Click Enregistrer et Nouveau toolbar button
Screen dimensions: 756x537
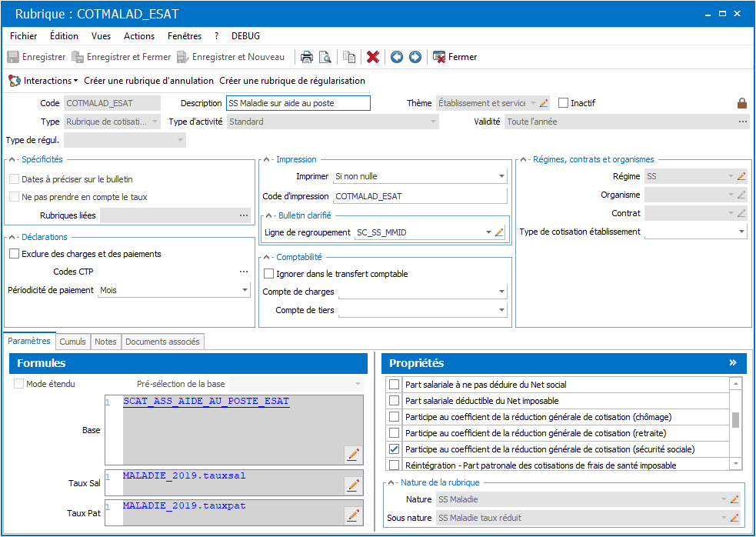pos(231,57)
